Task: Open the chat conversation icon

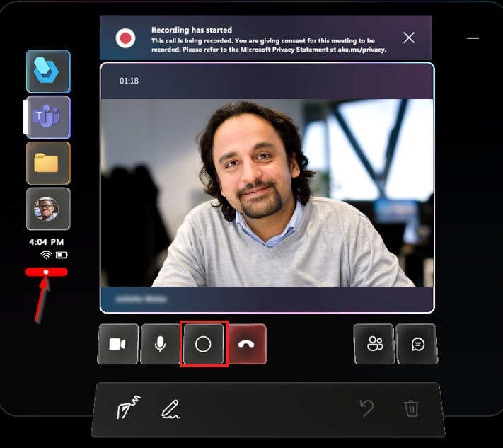Action: pos(417,345)
